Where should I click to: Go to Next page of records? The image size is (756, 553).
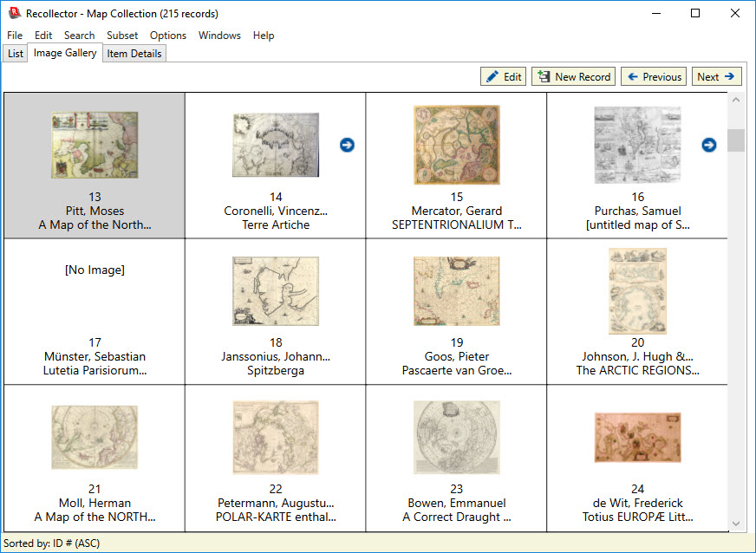tap(716, 76)
